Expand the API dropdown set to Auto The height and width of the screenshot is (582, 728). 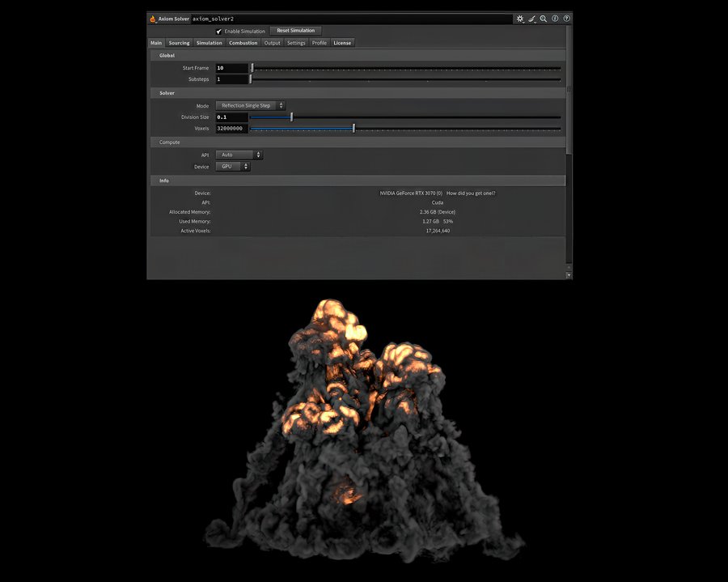[x=239, y=155]
